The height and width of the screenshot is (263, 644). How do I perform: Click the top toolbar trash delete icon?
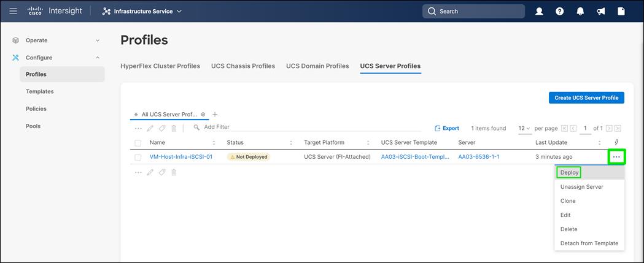174,128
